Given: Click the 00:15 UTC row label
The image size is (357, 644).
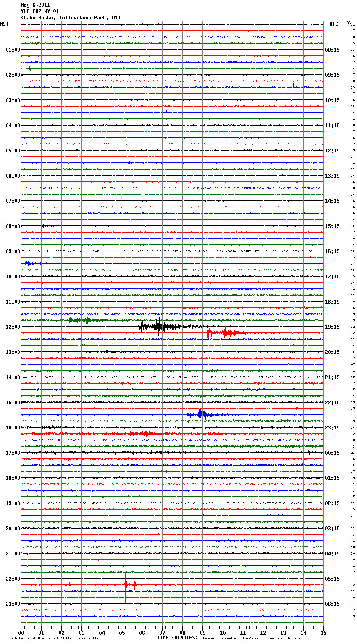Looking at the screenshot, I should [x=332, y=453].
